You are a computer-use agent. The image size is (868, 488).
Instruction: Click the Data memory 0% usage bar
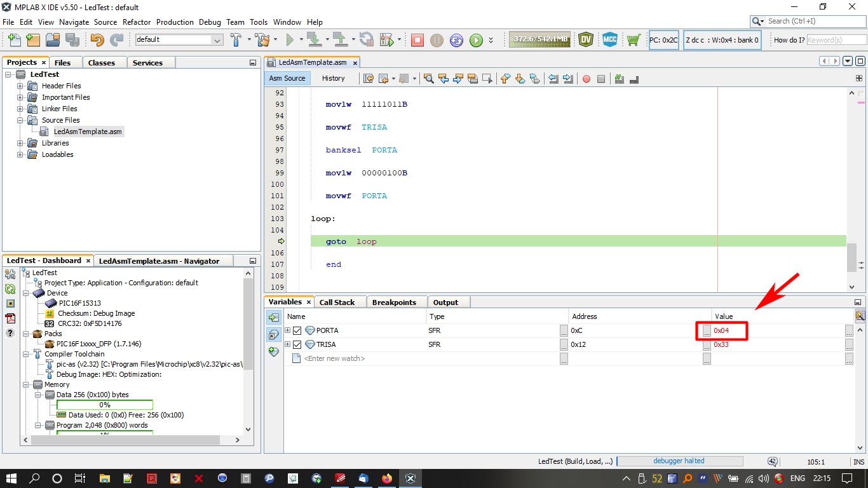105,405
